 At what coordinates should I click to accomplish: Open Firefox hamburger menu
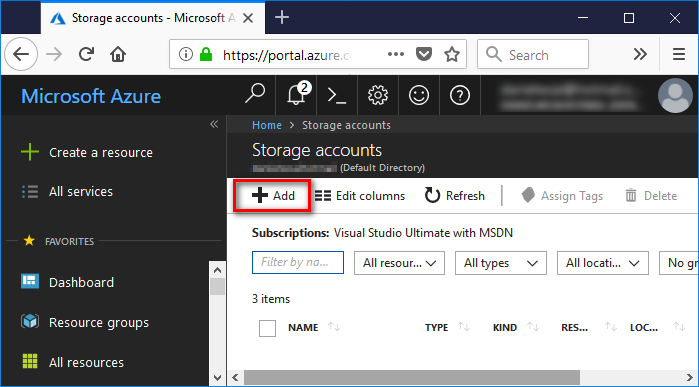click(679, 54)
